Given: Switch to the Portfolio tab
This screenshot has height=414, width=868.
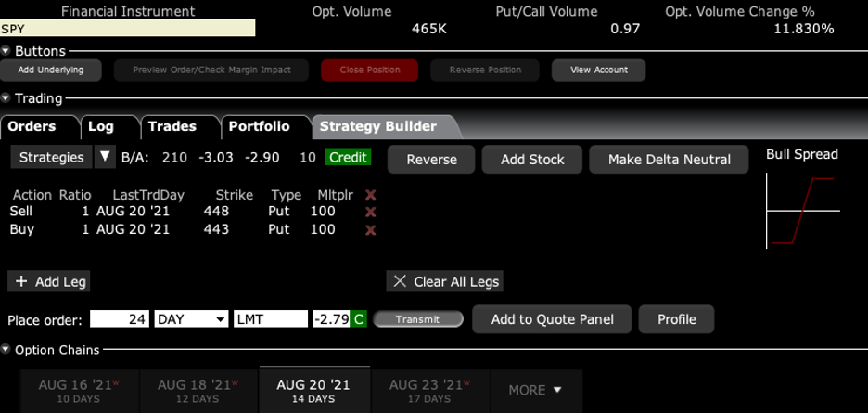Looking at the screenshot, I should pos(260,126).
